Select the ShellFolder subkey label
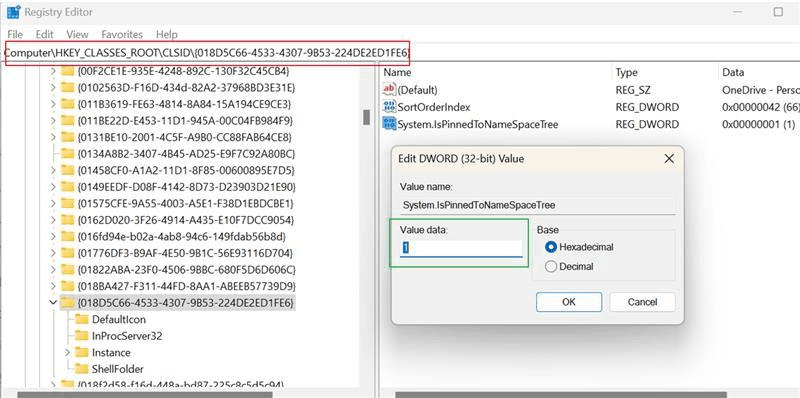This screenshot has height=398, width=800. 117,369
